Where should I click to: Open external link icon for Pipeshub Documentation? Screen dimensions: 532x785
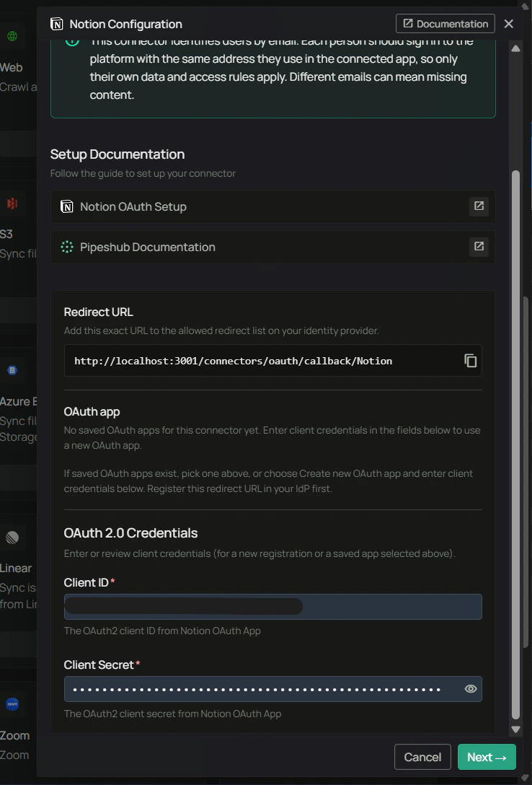479,246
